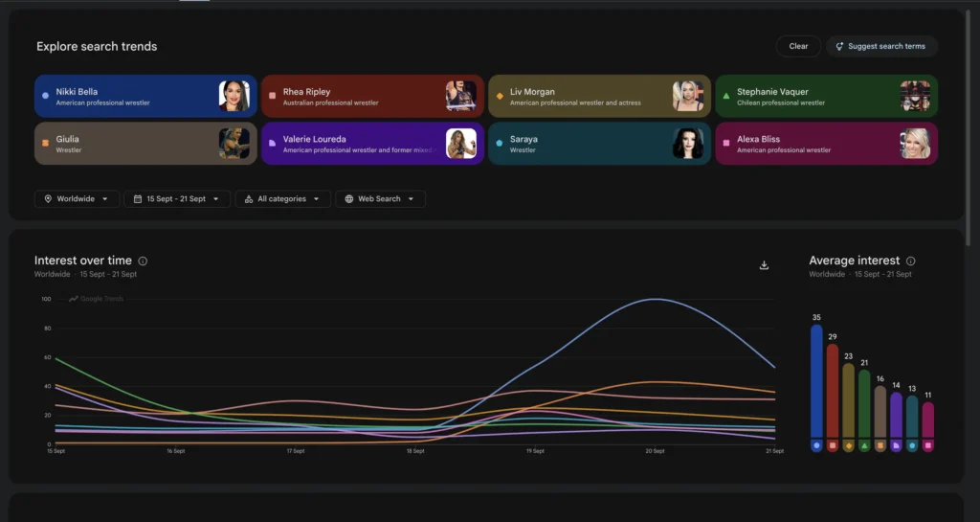Open the Worldwide location dropdown
The height and width of the screenshot is (522, 980).
(77, 199)
